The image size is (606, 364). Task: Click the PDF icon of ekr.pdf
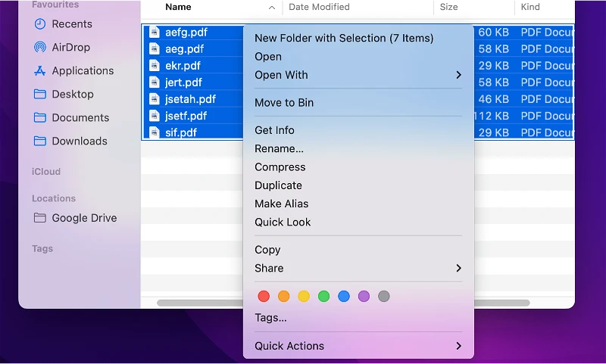pos(155,66)
